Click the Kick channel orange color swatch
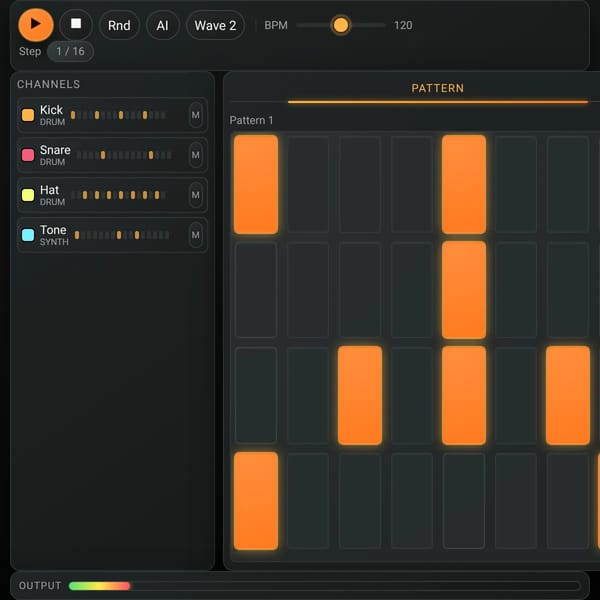Image resolution: width=600 pixels, height=600 pixels. click(x=28, y=115)
